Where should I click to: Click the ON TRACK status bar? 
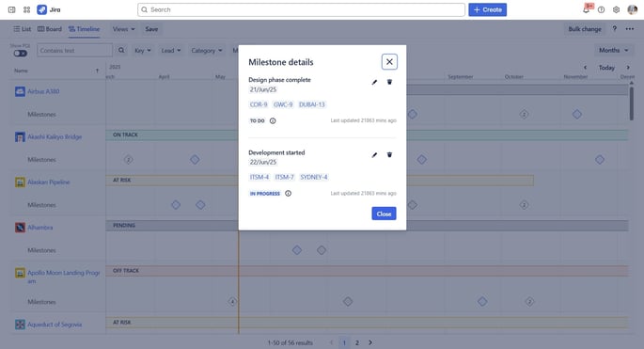tap(367, 135)
